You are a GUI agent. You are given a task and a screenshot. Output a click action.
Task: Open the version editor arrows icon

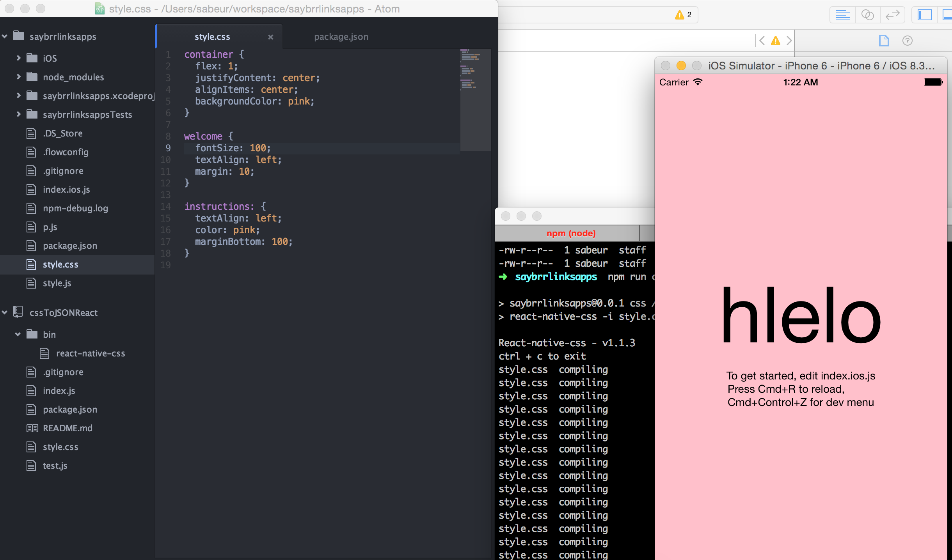click(892, 15)
